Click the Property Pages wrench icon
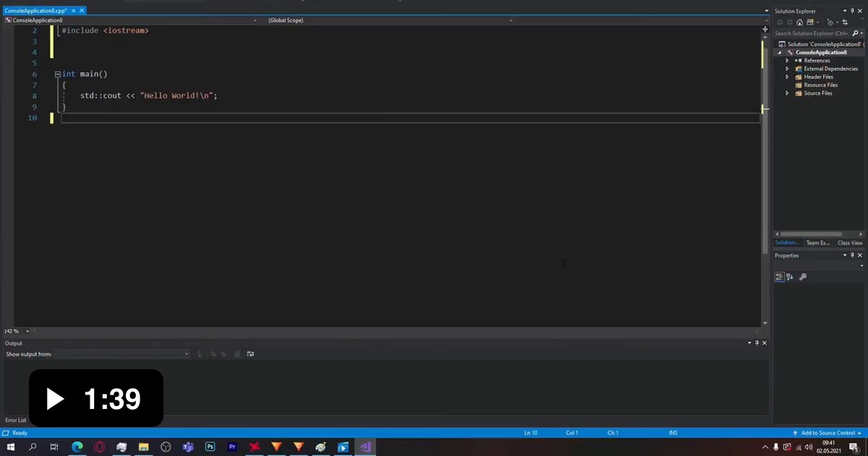 click(x=802, y=276)
